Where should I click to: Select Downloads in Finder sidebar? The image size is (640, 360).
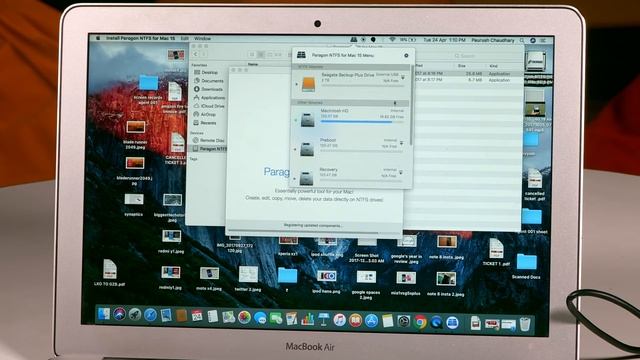coord(208,89)
